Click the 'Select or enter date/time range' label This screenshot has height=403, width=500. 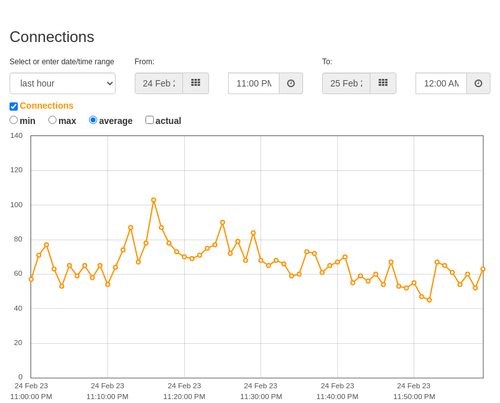62,62
